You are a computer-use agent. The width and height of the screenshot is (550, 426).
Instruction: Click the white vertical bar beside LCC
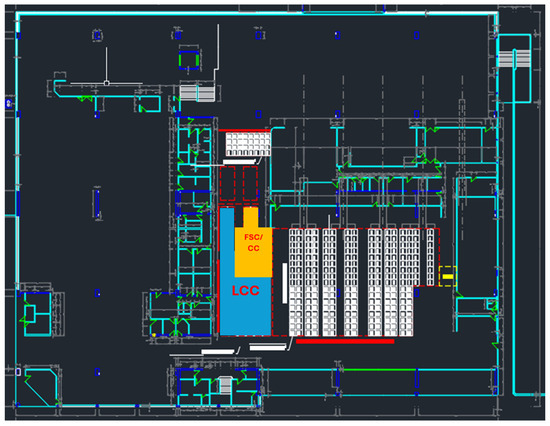pyautogui.click(x=285, y=283)
